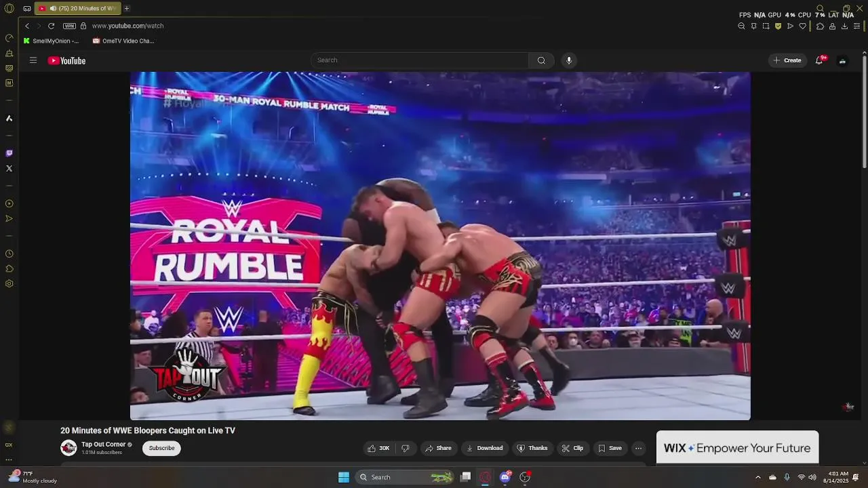Open browser downloads icon
868x488 pixels.
(x=844, y=26)
